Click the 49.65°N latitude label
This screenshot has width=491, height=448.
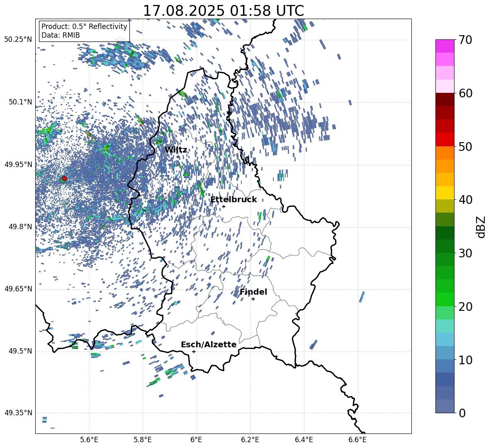[18, 289]
